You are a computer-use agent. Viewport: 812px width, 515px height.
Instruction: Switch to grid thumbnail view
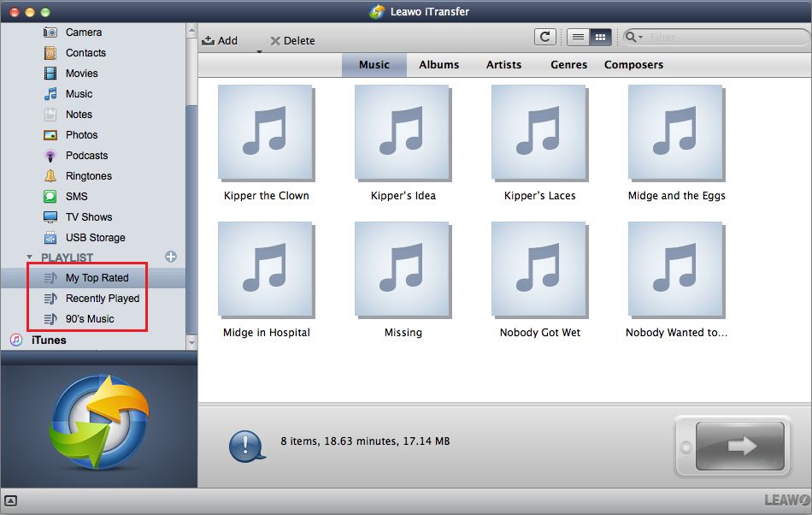(600, 37)
